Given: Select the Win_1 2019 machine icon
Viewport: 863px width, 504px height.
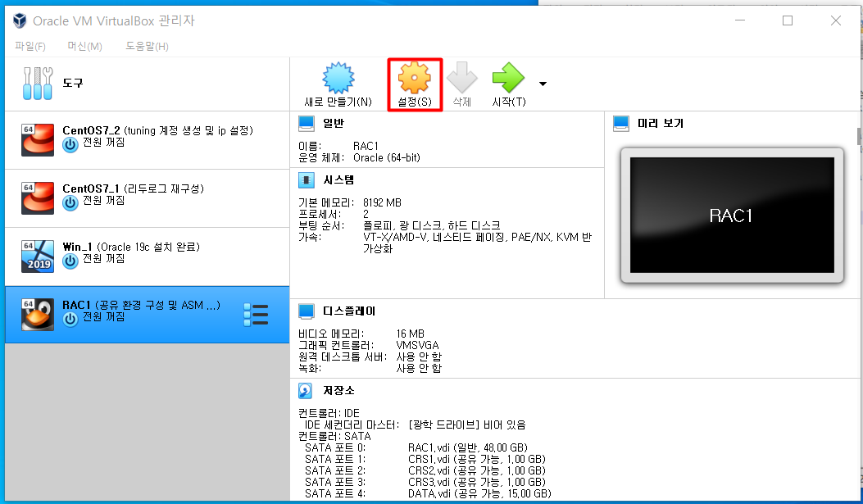Looking at the screenshot, I should pyautogui.click(x=38, y=257).
